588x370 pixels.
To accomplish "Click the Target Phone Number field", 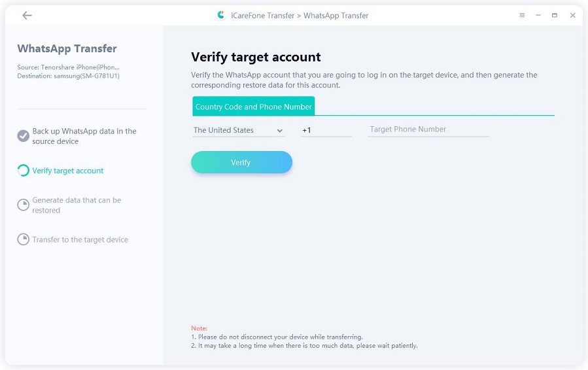I will 428,129.
